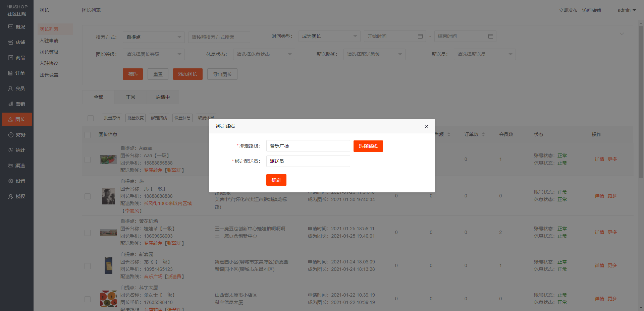The height and width of the screenshot is (311, 644).
Task: Open the 订单 orders sidebar icon
Action: (11, 73)
